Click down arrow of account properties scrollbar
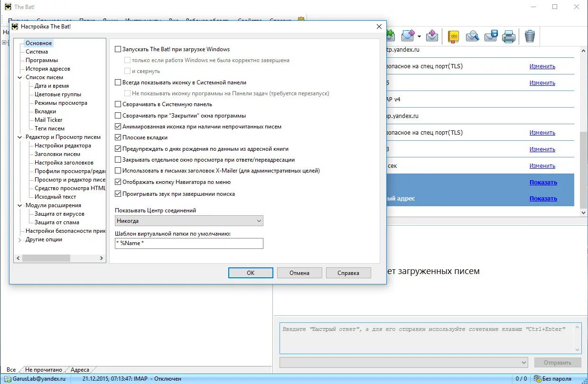 pos(584,213)
